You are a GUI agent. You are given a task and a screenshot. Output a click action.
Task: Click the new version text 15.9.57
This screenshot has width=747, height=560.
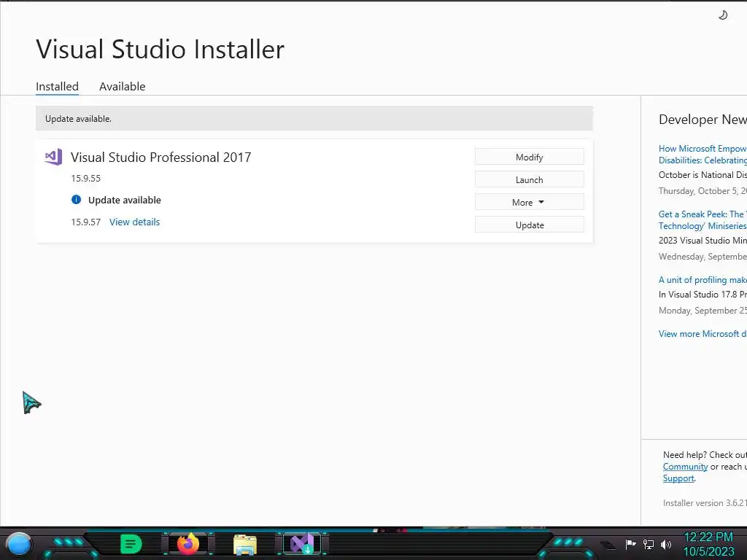pos(86,222)
